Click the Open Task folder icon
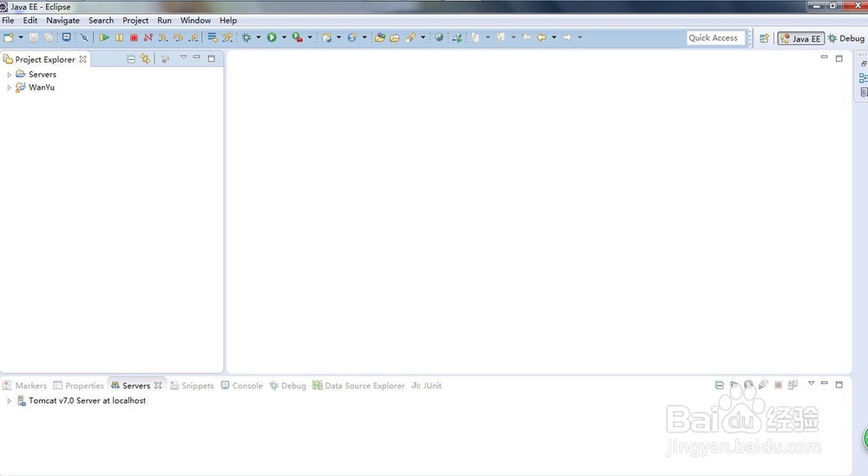The width and height of the screenshot is (868, 476). pyautogui.click(x=395, y=37)
